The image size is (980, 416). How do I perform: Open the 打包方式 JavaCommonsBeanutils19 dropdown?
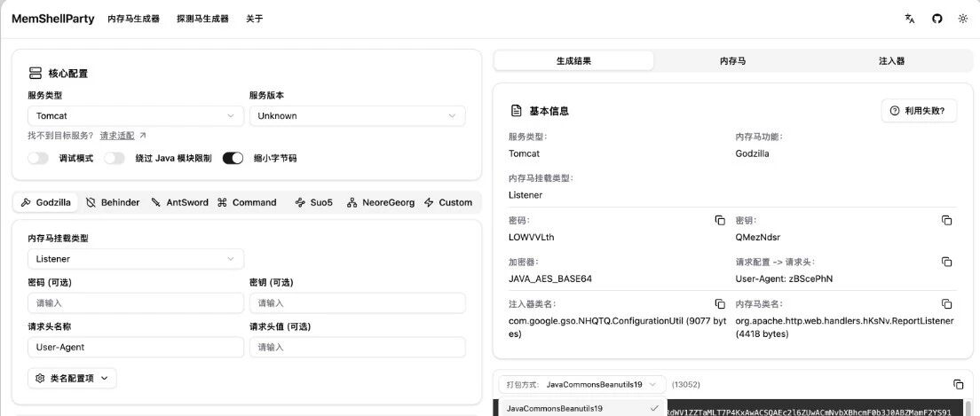(582, 385)
